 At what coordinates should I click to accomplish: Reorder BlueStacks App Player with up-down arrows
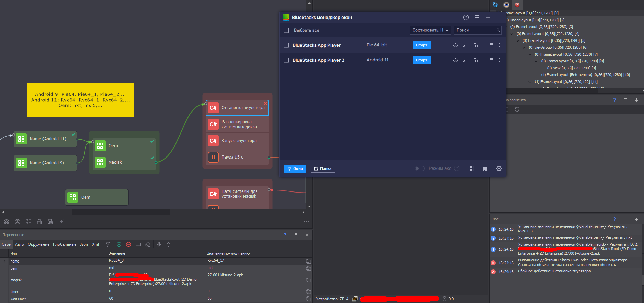tap(500, 45)
